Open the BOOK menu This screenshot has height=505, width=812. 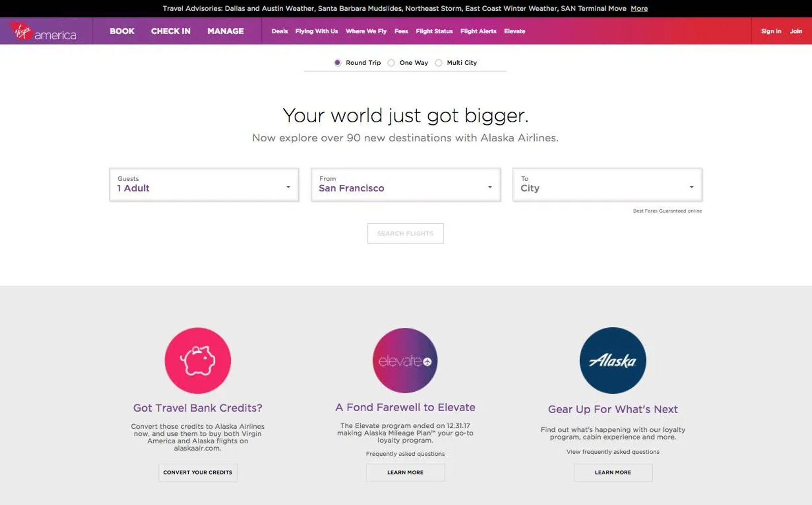(x=122, y=31)
